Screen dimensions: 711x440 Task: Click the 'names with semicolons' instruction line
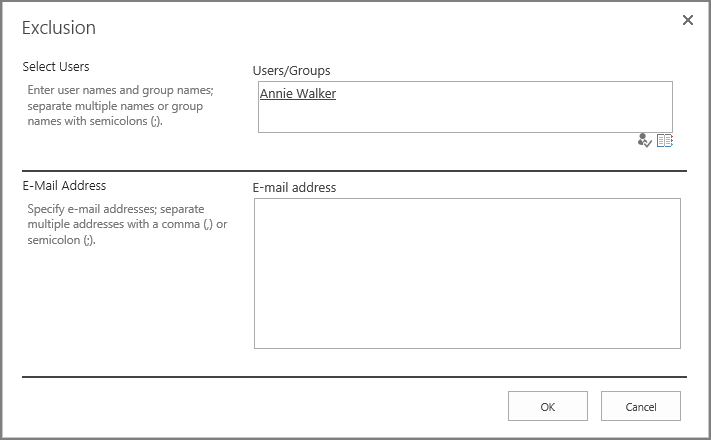(95, 121)
